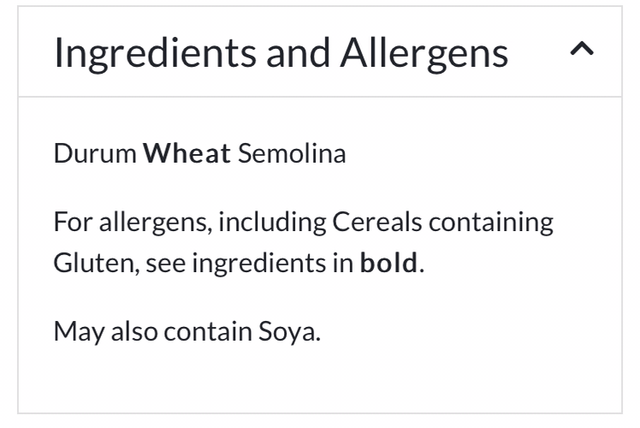Click blank header space between title and chevron
Image resolution: width=640 pixels, height=428 pixels.
pyautogui.click(x=538, y=52)
